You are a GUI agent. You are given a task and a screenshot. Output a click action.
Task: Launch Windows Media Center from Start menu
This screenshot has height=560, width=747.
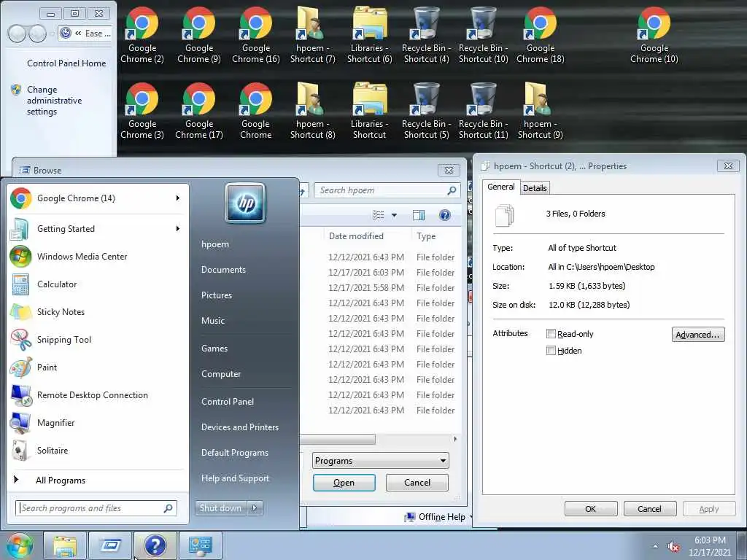[x=98, y=257]
